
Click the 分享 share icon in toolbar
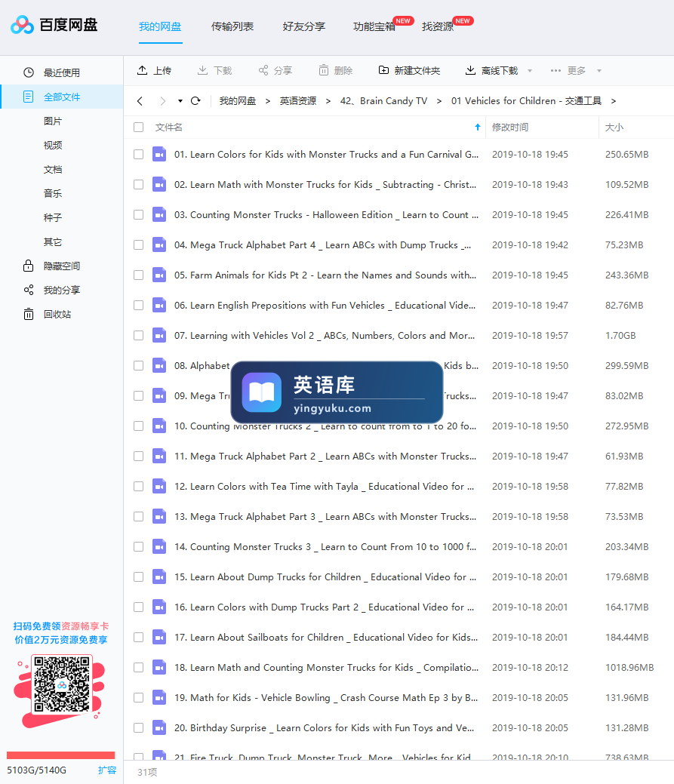pyautogui.click(x=263, y=70)
